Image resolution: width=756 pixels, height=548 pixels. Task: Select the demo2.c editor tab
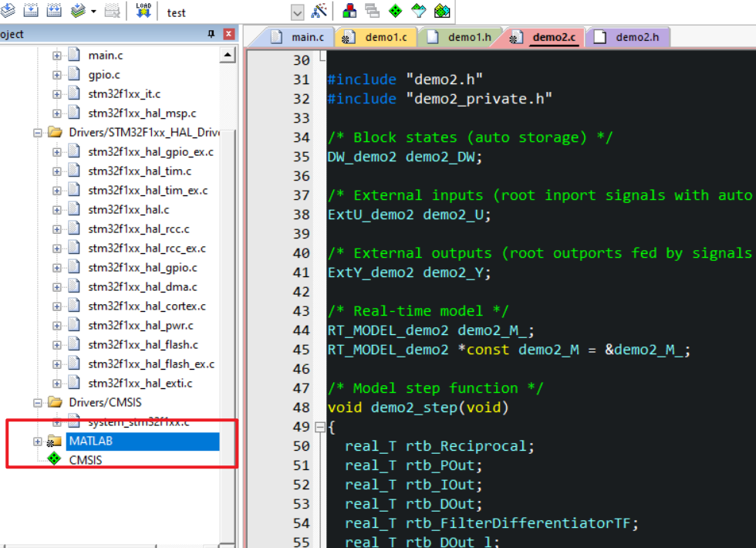(x=545, y=37)
